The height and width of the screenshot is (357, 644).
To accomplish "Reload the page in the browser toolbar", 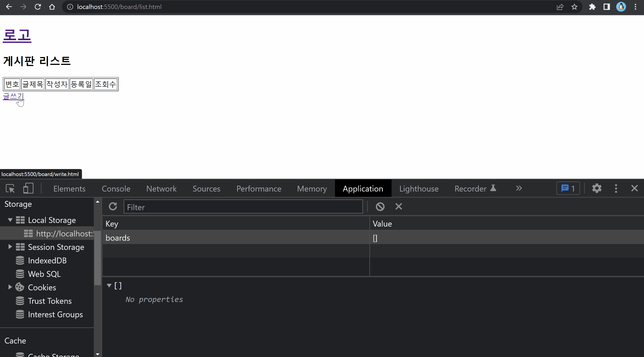I will click(38, 7).
